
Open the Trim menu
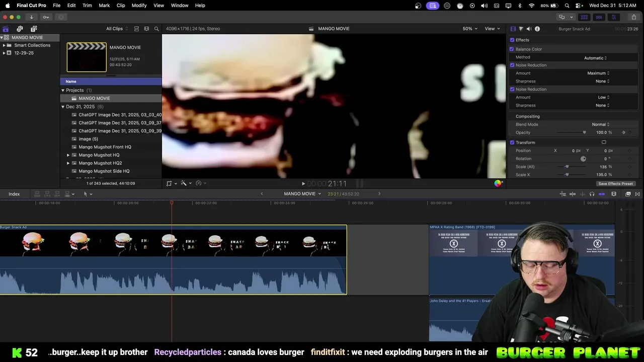[x=87, y=6]
